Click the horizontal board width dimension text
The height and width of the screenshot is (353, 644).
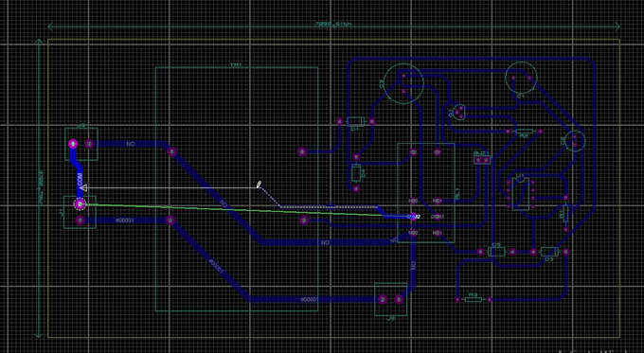(x=333, y=25)
